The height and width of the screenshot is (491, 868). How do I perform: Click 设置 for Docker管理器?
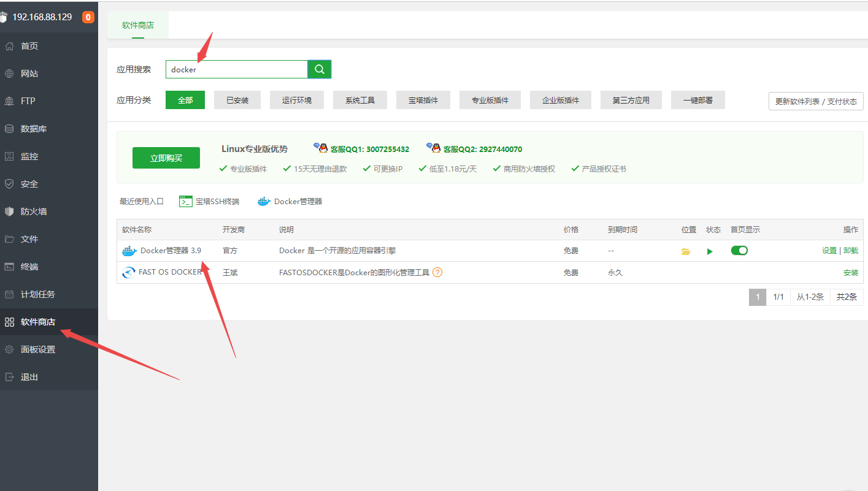829,251
